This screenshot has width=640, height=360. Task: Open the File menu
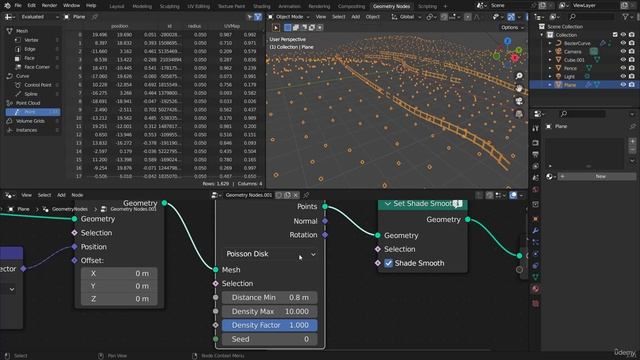tap(18, 6)
